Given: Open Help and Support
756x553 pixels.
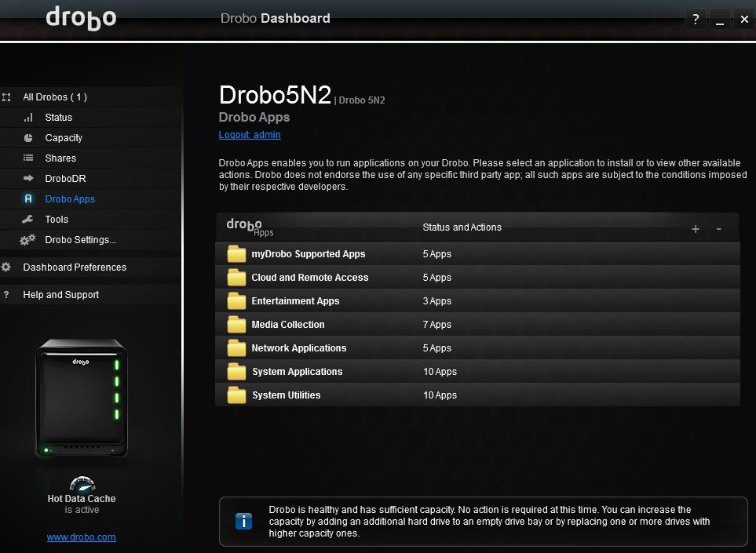Looking at the screenshot, I should [x=90, y=294].
